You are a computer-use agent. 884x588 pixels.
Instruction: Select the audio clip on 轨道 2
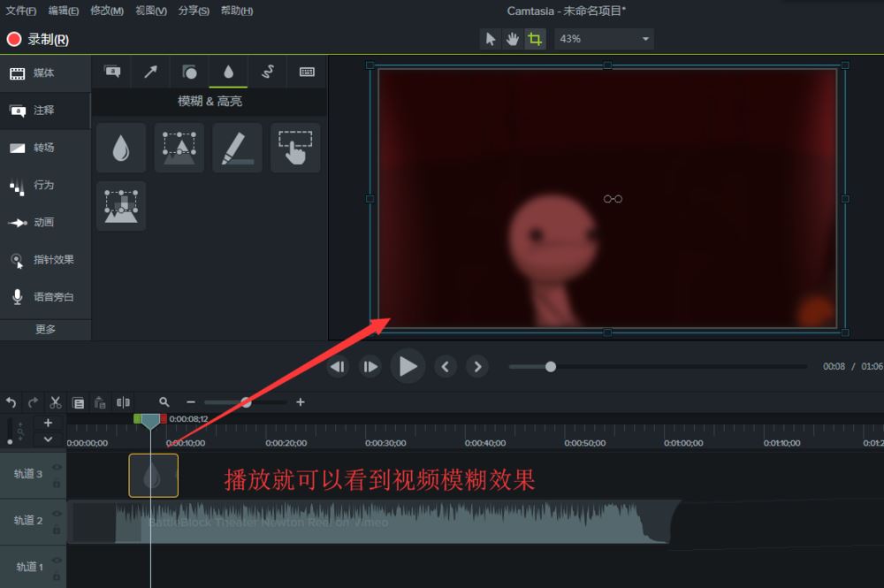coord(372,522)
